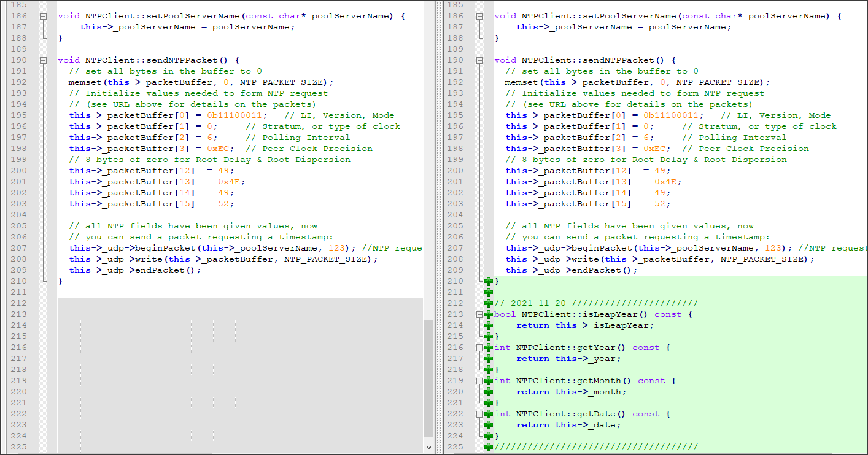Collapse sendNTPPacket fold in the right pane
Viewport: 868px width, 455px height.
click(480, 60)
